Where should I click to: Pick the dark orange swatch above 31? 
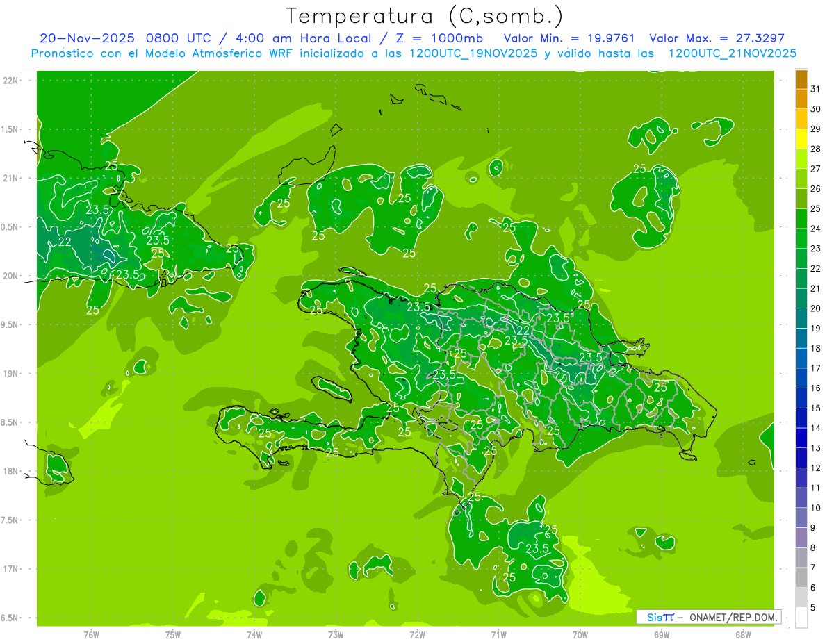(x=801, y=80)
